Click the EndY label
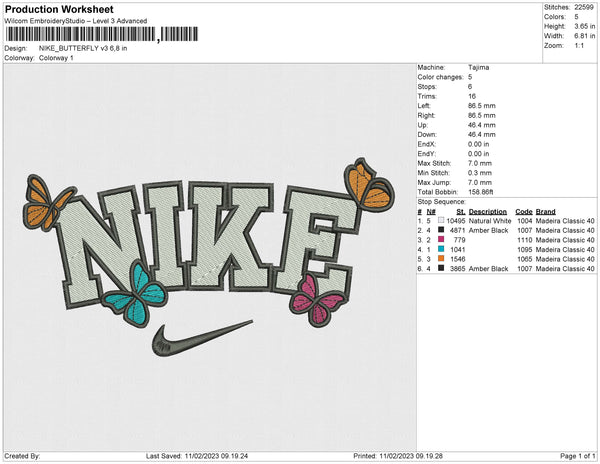This screenshot has width=600, height=464. (x=427, y=154)
